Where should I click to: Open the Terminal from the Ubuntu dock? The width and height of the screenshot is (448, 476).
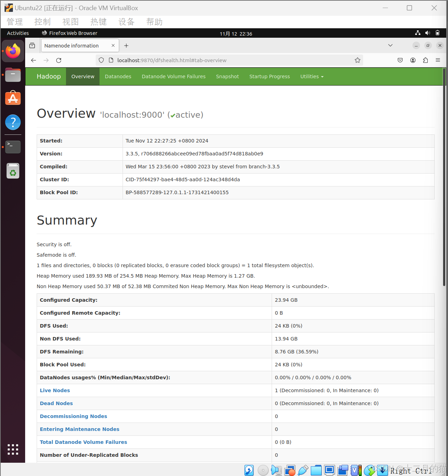pyautogui.click(x=13, y=147)
